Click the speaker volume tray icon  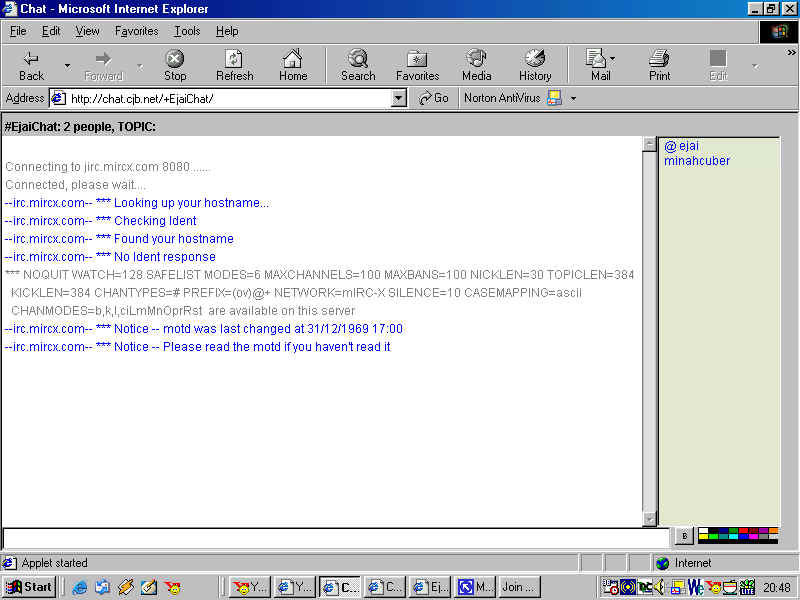(x=660, y=588)
